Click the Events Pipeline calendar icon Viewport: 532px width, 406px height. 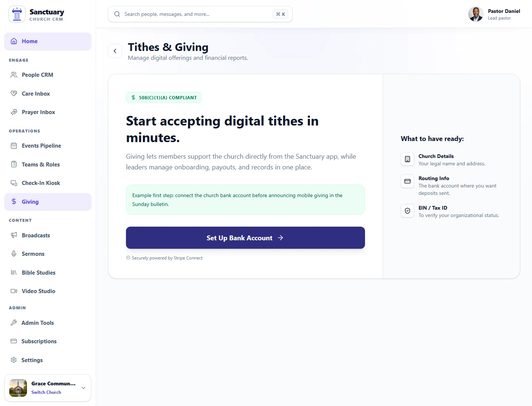point(14,146)
